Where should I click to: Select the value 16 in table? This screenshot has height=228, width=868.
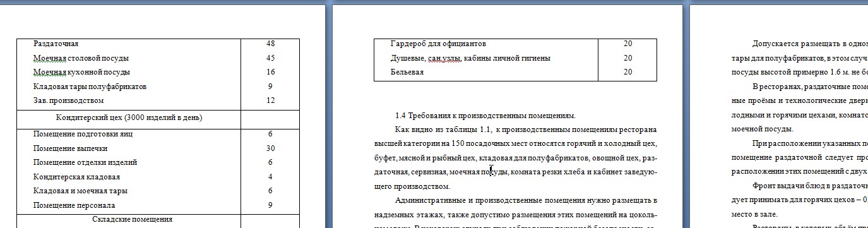point(271,72)
